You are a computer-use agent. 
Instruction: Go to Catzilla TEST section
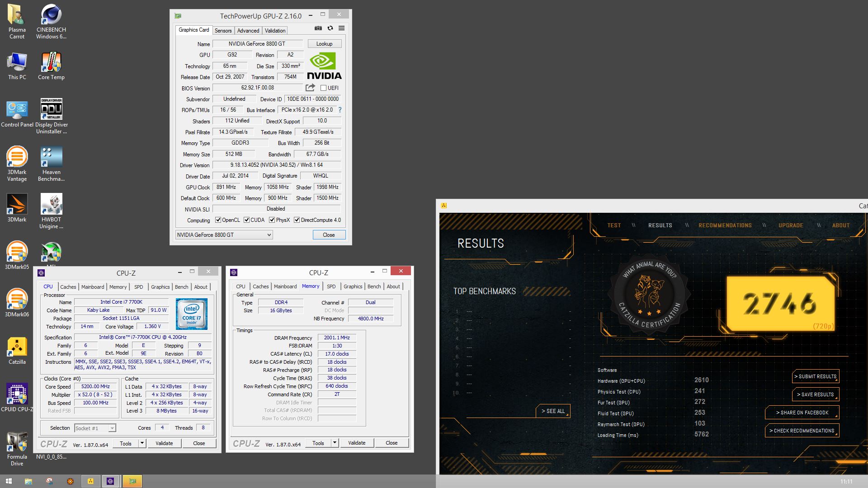click(x=614, y=225)
